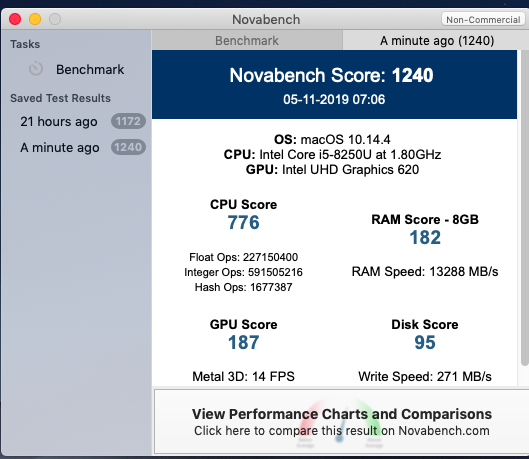The image size is (529, 459).
Task: Open View Performance Charts and Comparisons
Action: (341, 422)
